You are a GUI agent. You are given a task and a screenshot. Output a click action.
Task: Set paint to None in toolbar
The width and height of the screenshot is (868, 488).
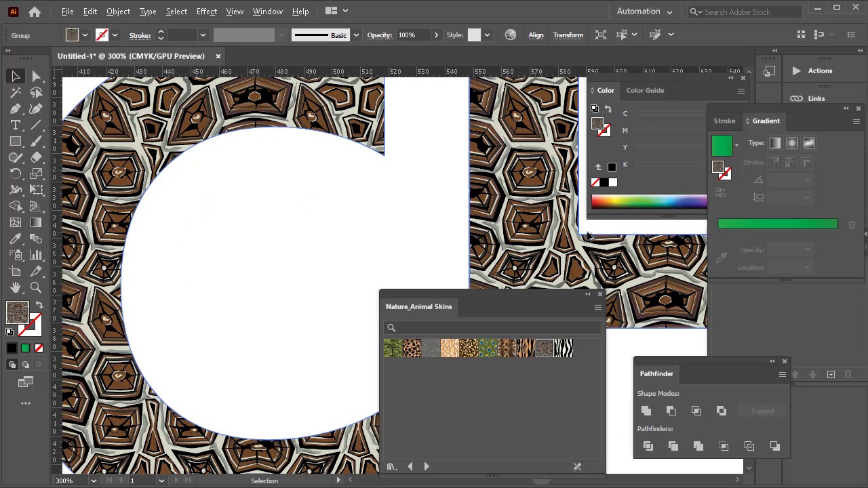(x=39, y=348)
